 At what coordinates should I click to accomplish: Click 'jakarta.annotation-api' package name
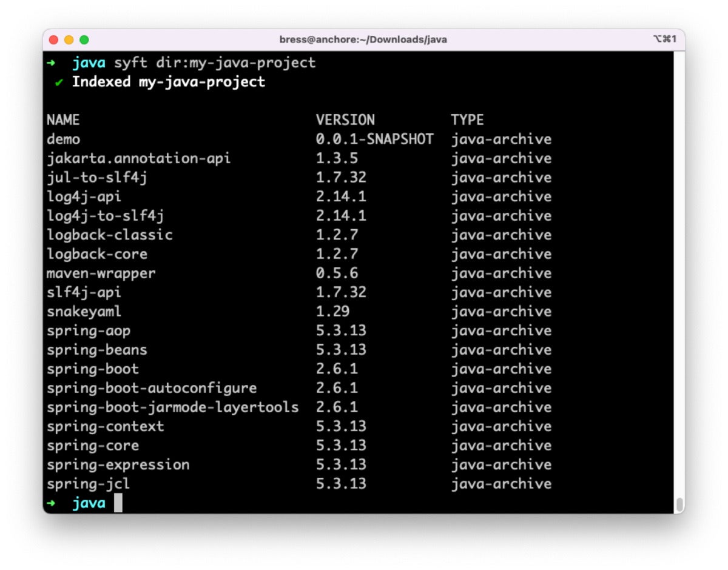click(139, 159)
